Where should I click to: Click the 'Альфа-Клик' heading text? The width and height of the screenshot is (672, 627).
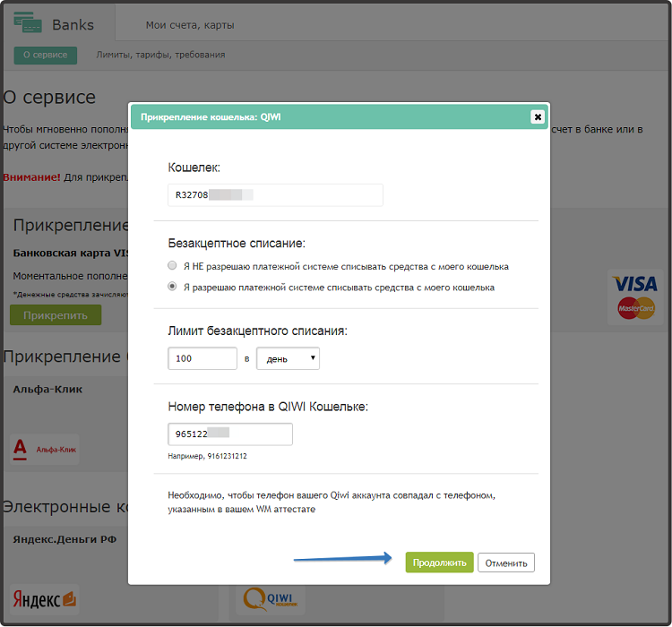pos(47,389)
